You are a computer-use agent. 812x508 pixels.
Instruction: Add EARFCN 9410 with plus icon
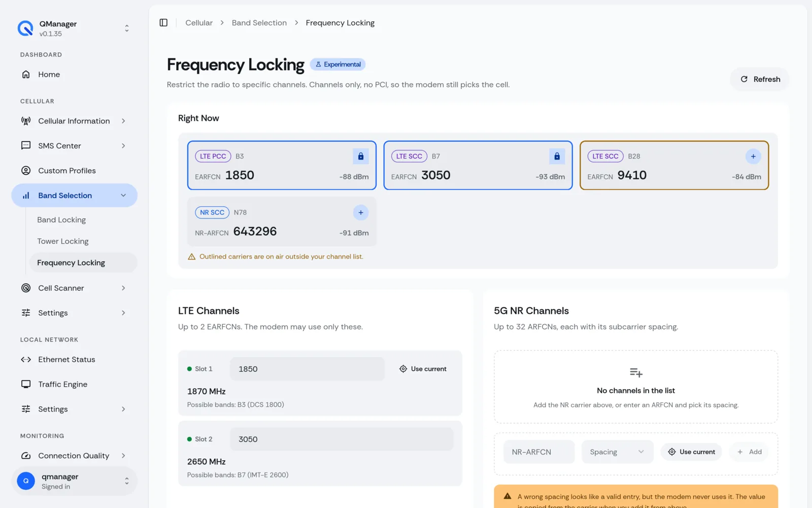point(753,156)
